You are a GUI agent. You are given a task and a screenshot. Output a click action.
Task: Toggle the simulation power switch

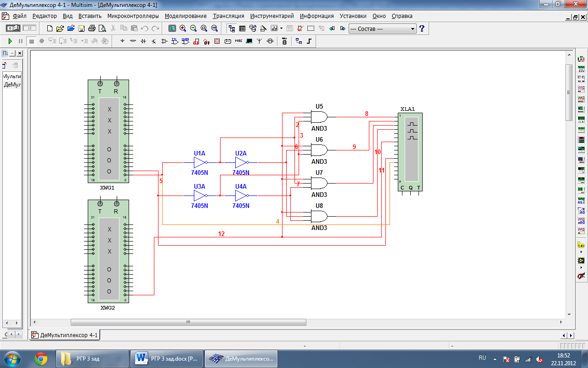coord(13,29)
